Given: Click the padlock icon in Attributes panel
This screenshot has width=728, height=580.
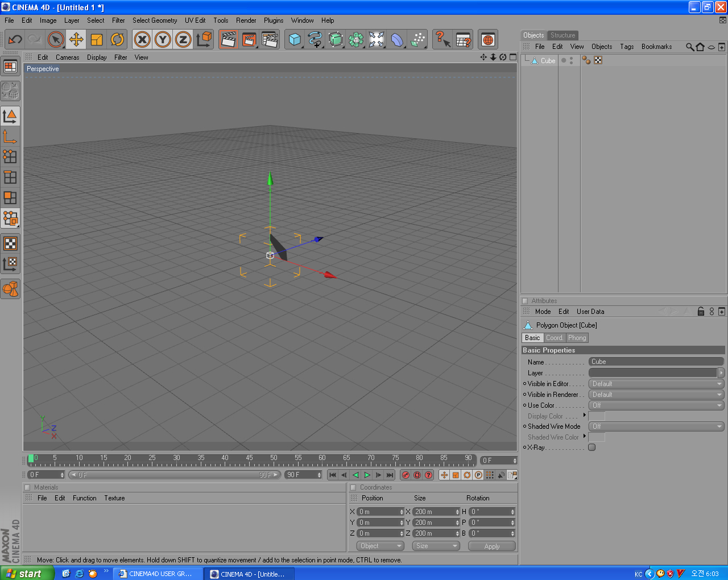Looking at the screenshot, I should click(x=701, y=311).
